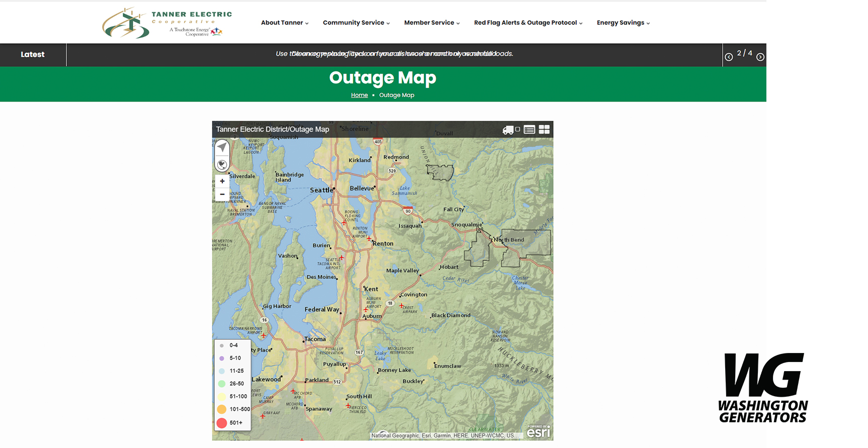Viewport: 868px width, 448px height.
Task: Click the 51-100 legend yellow dot
Action: tap(222, 396)
